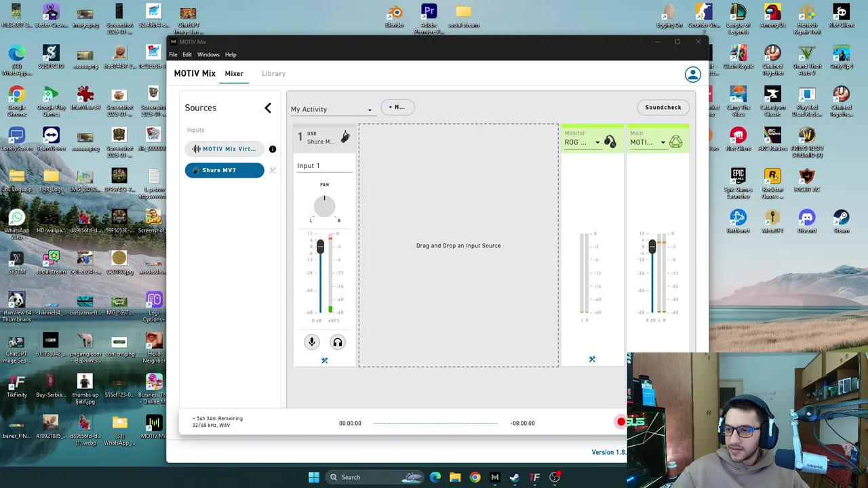Click the Main output fader handle
868x488 pixels.
click(652, 247)
